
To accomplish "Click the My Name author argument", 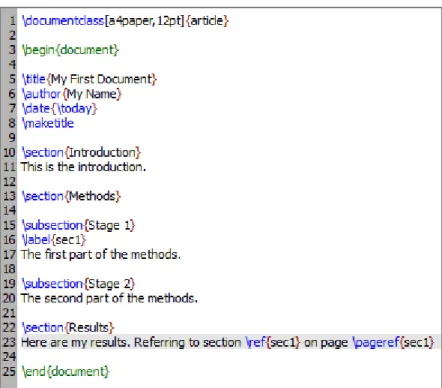I will click(91, 94).
